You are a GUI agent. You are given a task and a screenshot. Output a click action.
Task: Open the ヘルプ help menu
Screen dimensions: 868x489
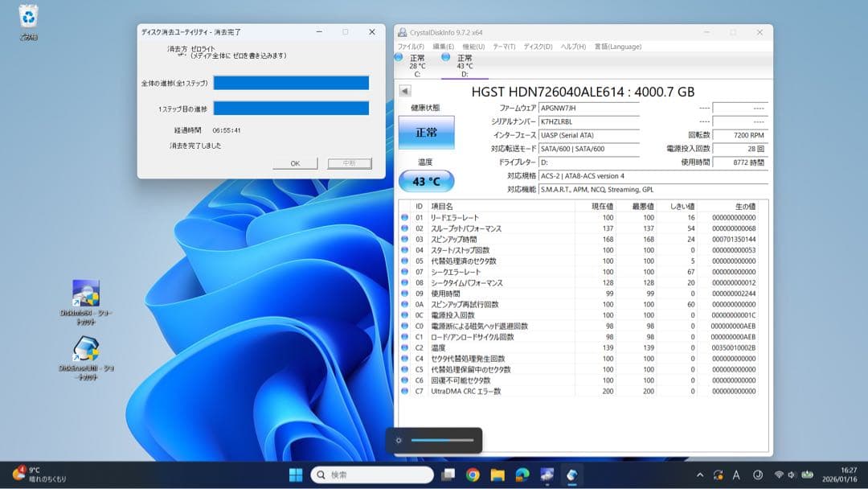pos(573,47)
